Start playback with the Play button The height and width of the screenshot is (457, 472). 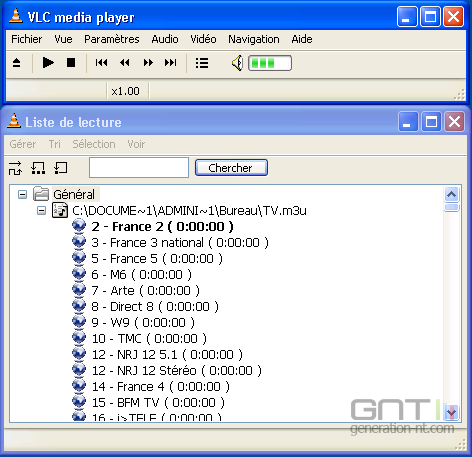point(48,63)
